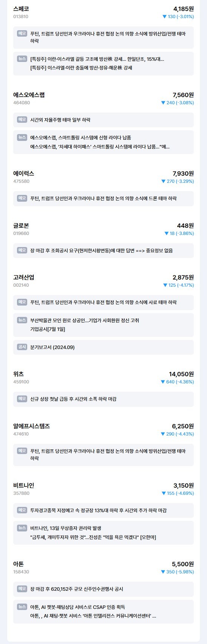
Task: Click the 메모 badge under 스페코
Action: coord(22,34)
